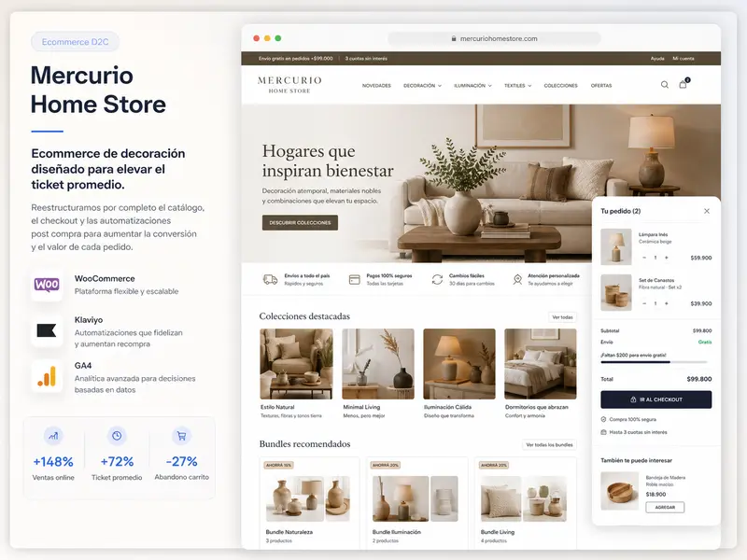Viewport: 747px width, 560px height.
Task: Open the Ayuda link in top bar
Action: point(657,59)
